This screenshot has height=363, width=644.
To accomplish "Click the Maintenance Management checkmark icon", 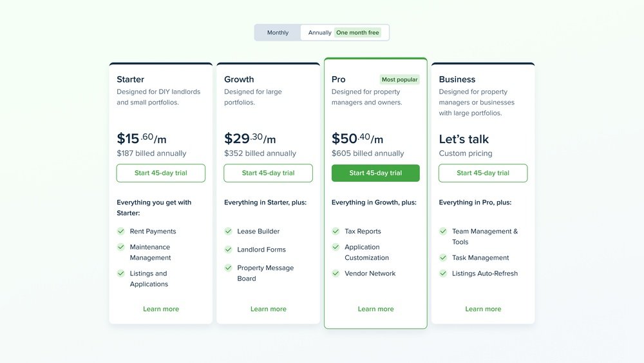I will click(x=121, y=247).
